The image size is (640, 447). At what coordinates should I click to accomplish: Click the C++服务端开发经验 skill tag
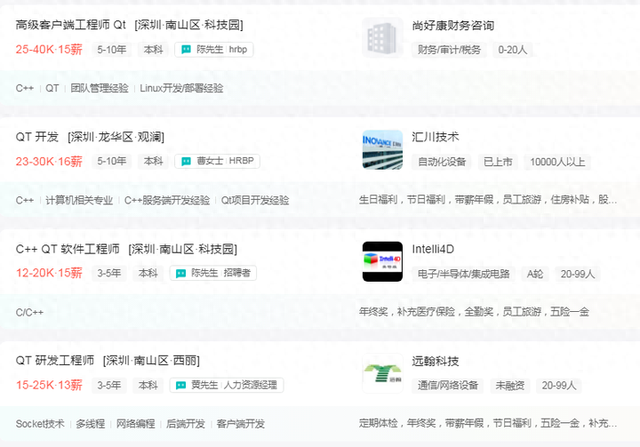click(167, 200)
